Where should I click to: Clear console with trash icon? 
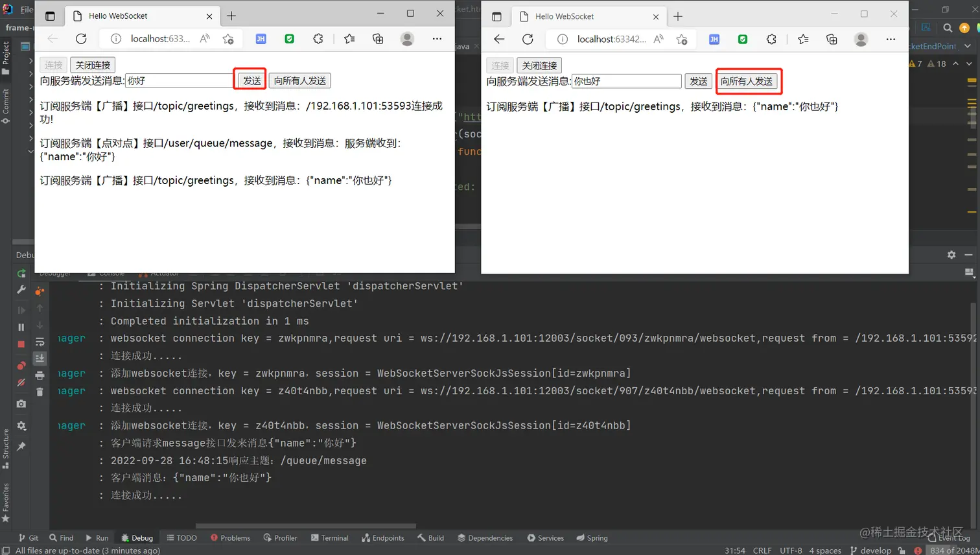40,392
